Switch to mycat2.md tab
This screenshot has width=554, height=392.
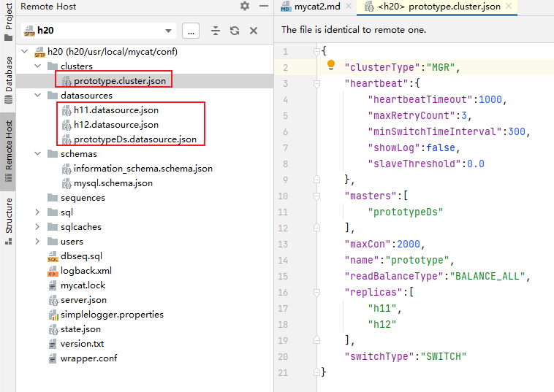[x=317, y=7]
